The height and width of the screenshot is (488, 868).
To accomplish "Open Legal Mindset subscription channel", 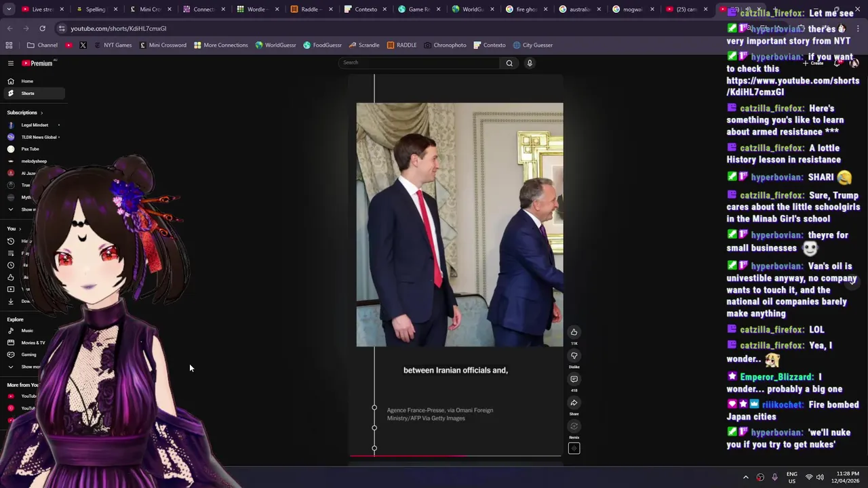I will click(x=33, y=125).
